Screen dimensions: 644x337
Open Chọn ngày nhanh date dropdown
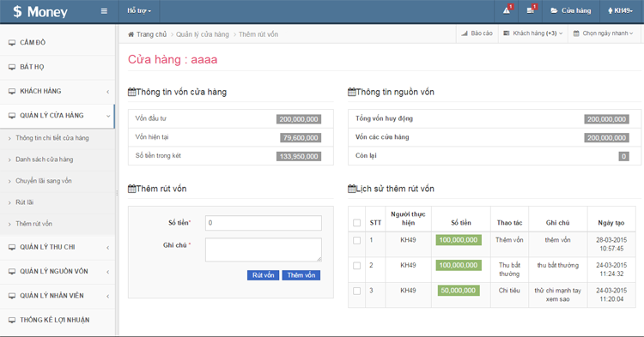point(604,33)
